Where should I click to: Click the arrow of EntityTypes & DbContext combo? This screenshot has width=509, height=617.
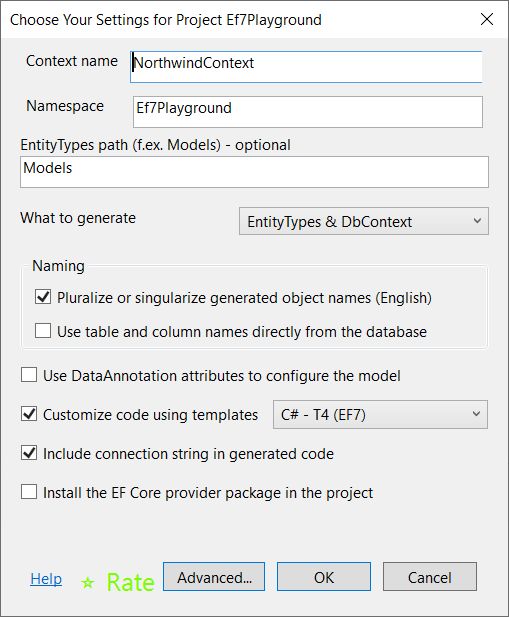click(477, 221)
